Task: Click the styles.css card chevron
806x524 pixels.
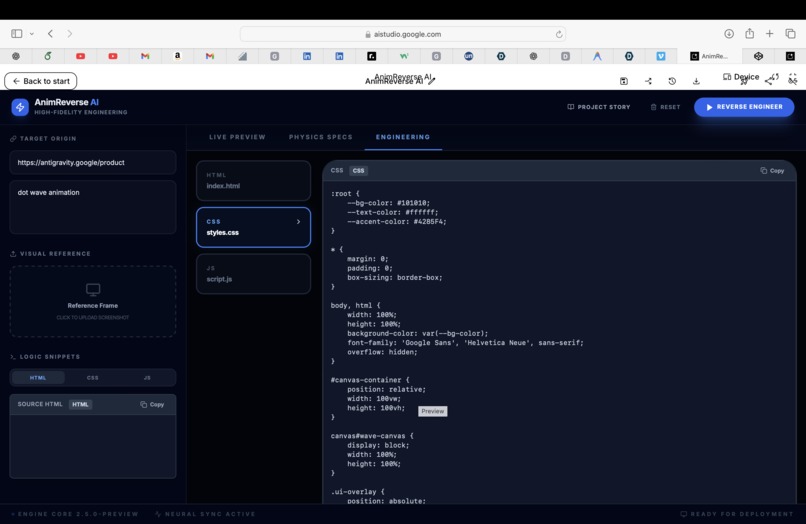Action: [298, 222]
